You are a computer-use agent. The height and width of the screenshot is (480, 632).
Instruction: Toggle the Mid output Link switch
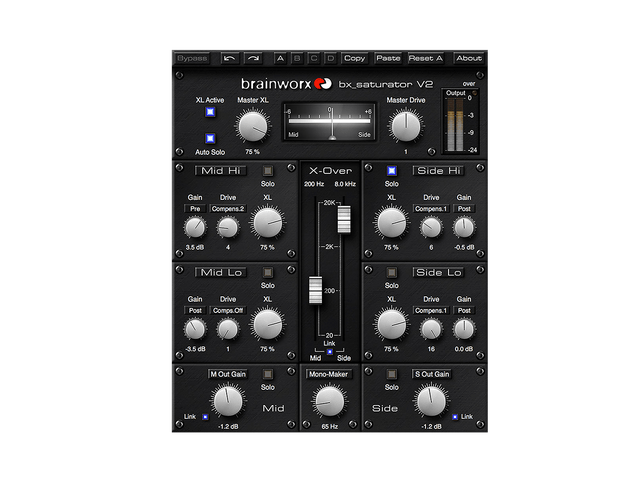point(205,417)
